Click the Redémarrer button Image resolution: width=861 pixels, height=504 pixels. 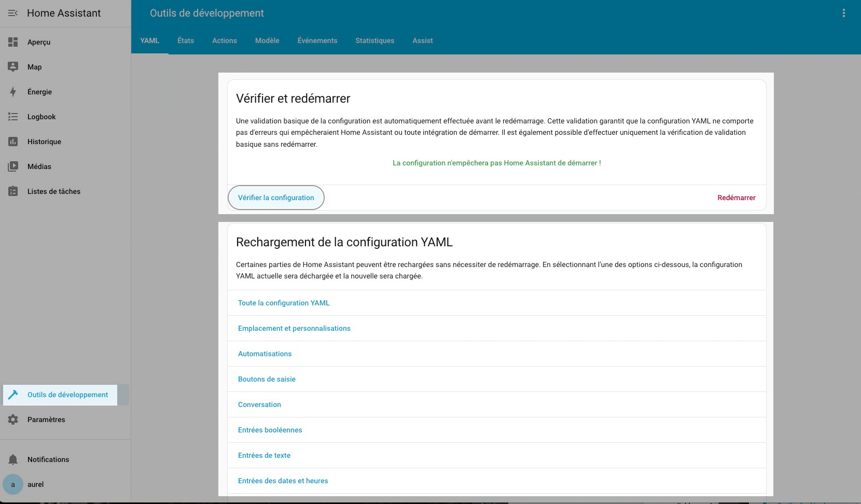(737, 198)
